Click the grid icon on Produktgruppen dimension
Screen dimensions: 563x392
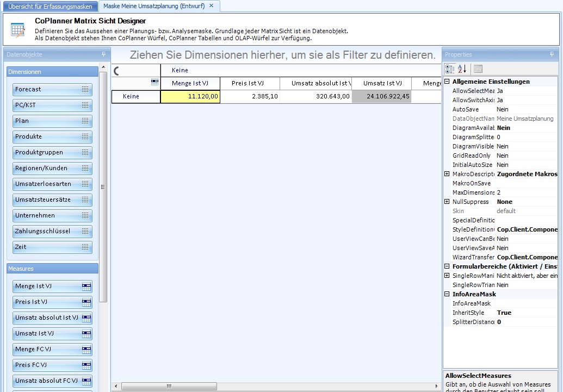coord(85,153)
